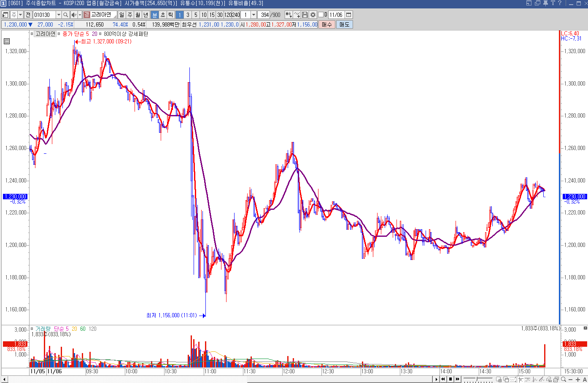The height and width of the screenshot is (383, 588).
Task: Click the duplicate window icon in title bar
Action: pos(537,3)
